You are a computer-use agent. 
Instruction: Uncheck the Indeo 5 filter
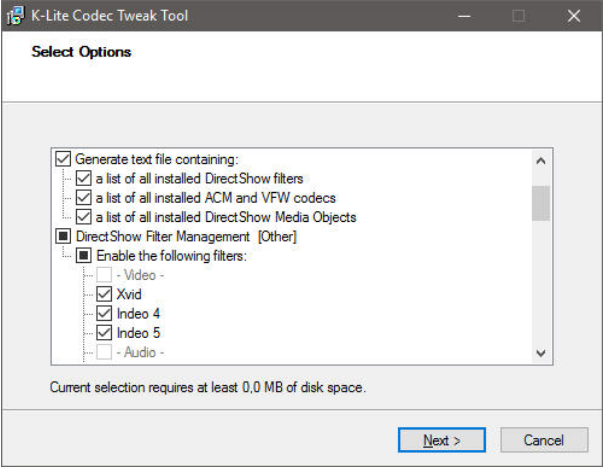click(x=104, y=332)
